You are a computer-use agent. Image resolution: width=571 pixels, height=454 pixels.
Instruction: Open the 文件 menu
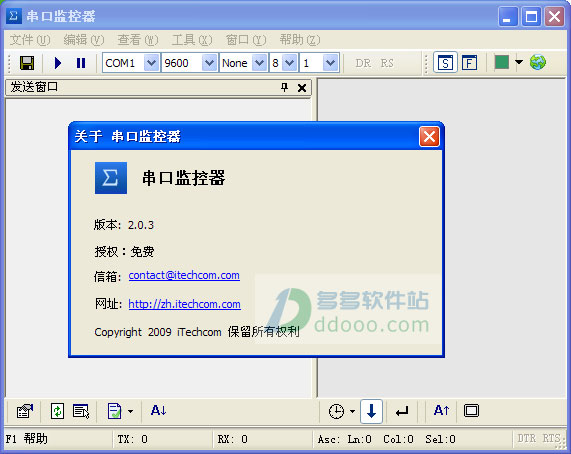pos(30,39)
